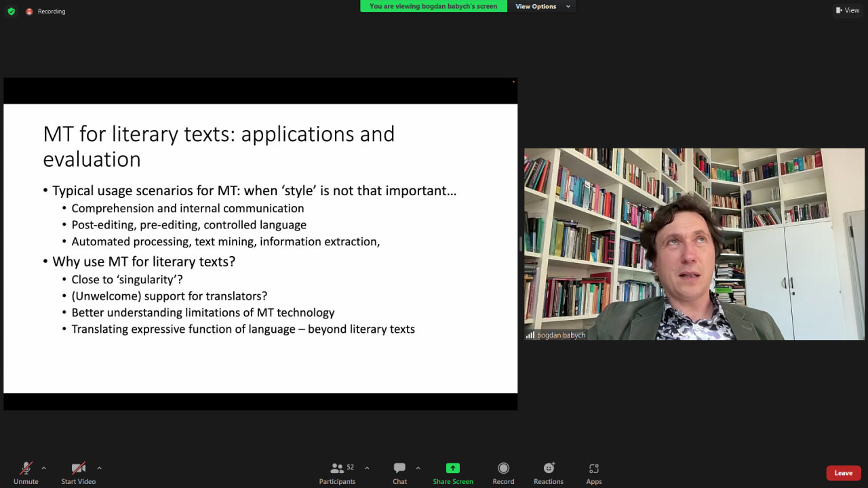Start recording with the Record button
This screenshot has width=868, height=488.
(x=503, y=472)
